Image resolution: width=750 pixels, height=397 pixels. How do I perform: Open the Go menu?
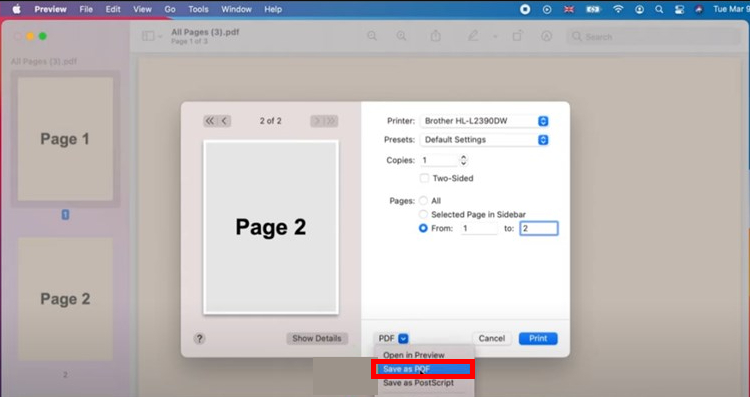click(x=170, y=9)
